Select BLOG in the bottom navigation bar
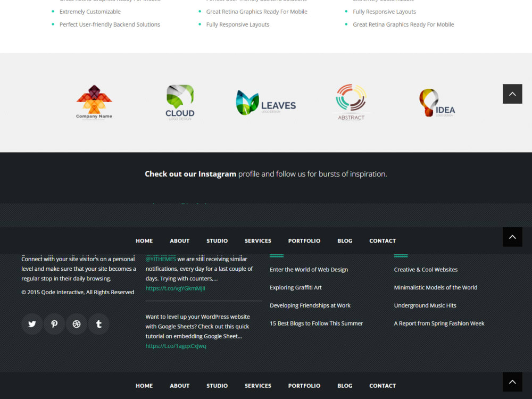Viewport: 532px width, 399px height. [x=345, y=386]
